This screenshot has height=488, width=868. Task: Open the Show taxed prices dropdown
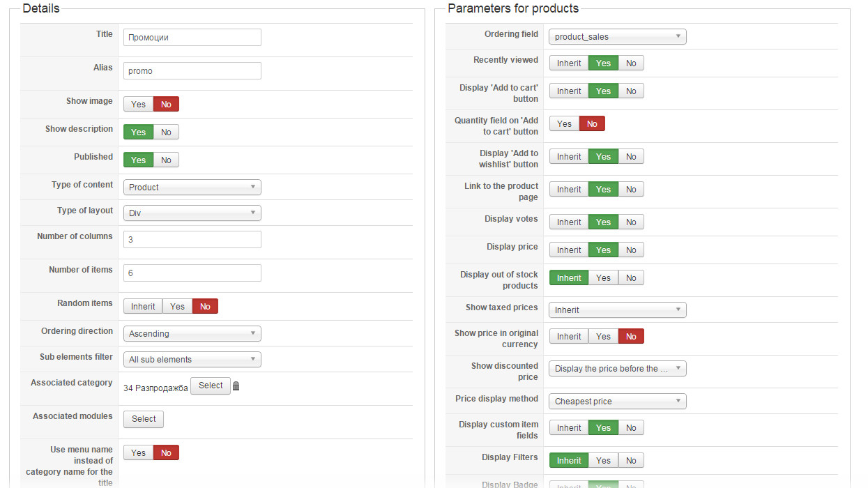pos(617,310)
